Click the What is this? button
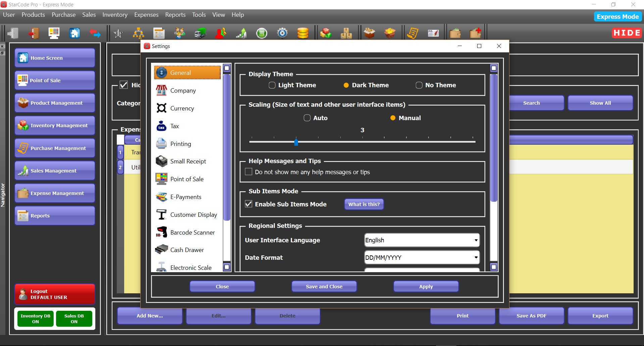The height and width of the screenshot is (346, 644). [364, 204]
